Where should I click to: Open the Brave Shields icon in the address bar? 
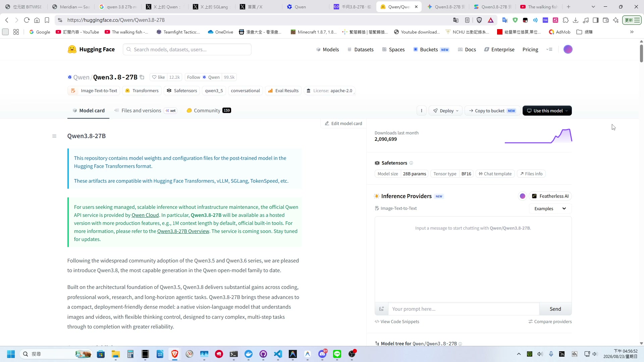click(479, 20)
